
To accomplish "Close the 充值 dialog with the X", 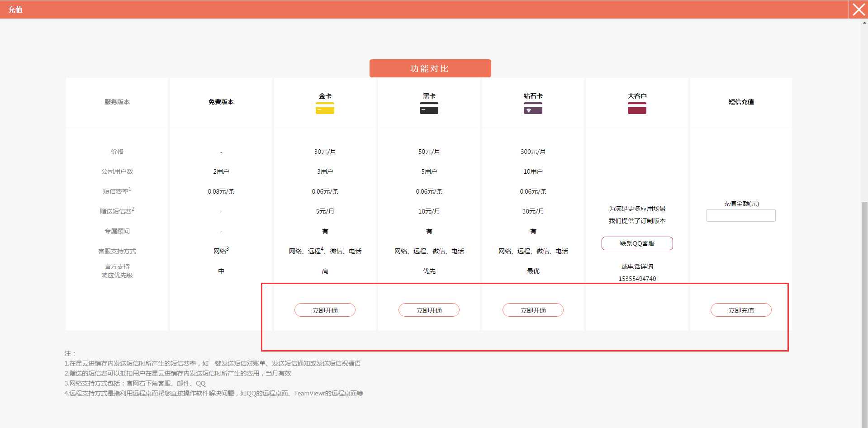I will click(858, 10).
